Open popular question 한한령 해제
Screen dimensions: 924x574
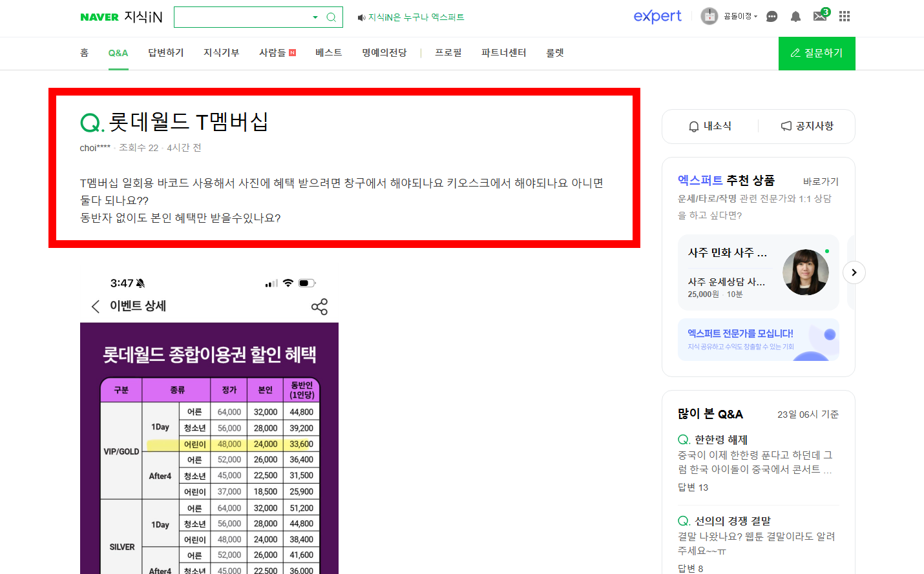point(720,440)
